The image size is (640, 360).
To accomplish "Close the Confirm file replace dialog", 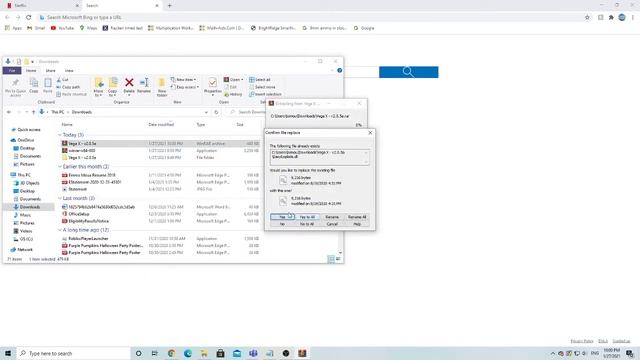I will [x=370, y=133].
